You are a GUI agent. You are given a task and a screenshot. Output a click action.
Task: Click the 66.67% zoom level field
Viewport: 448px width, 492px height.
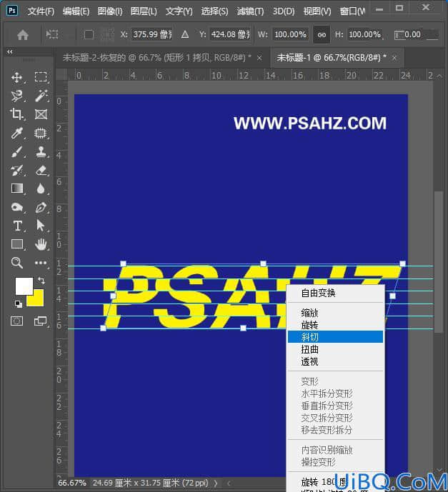click(72, 483)
